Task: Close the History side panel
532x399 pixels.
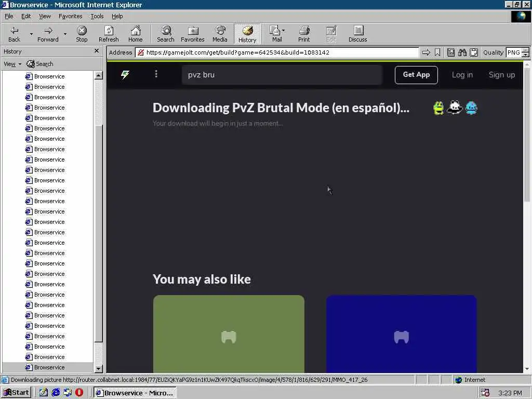Action: [96, 51]
